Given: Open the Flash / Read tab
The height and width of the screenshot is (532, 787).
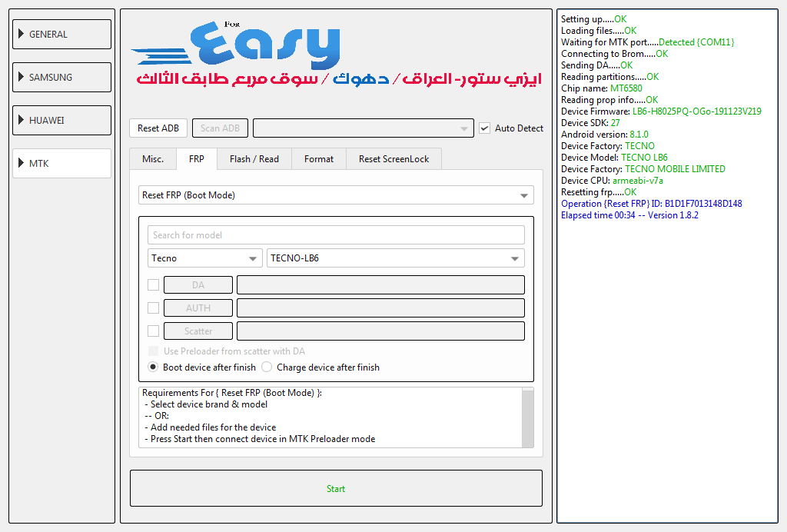Looking at the screenshot, I should point(254,159).
